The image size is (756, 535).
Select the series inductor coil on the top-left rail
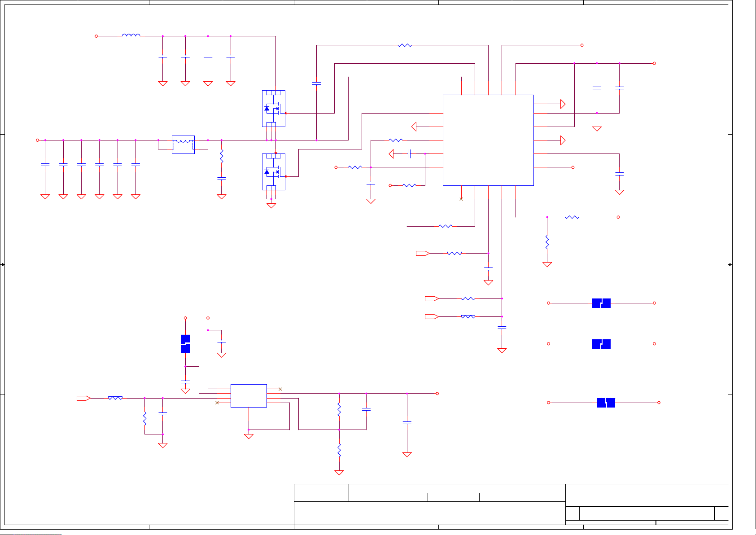click(x=131, y=35)
